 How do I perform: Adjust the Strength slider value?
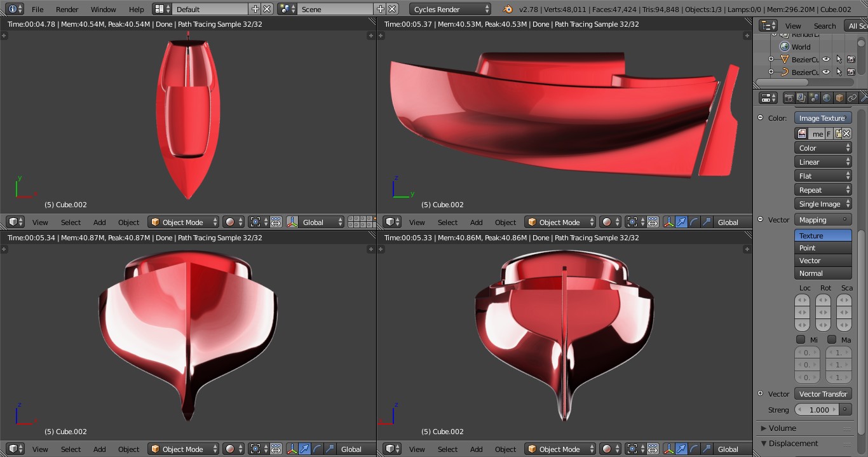[x=823, y=410]
